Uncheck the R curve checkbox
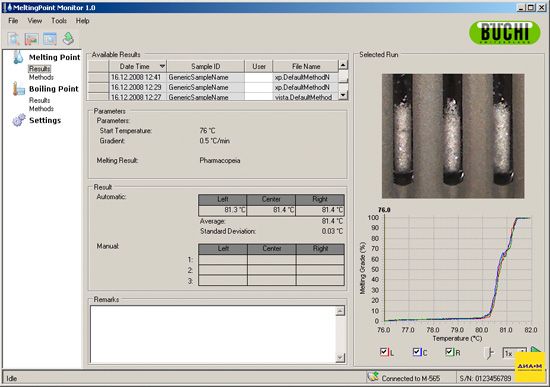 pyautogui.click(x=449, y=352)
